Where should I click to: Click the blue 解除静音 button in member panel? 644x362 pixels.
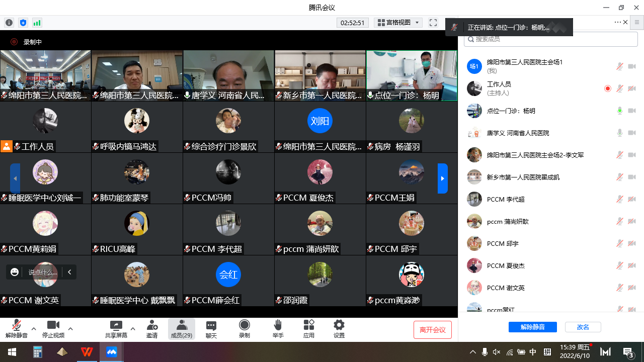[x=532, y=327]
